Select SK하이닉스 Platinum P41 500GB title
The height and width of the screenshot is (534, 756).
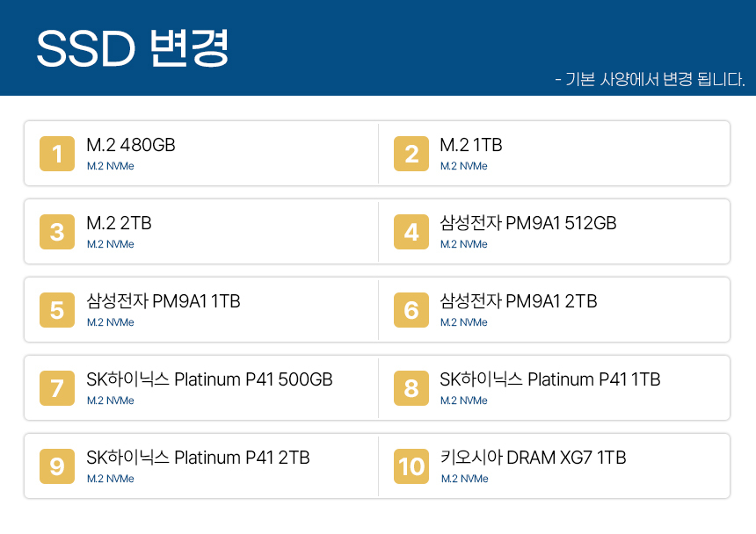click(210, 379)
